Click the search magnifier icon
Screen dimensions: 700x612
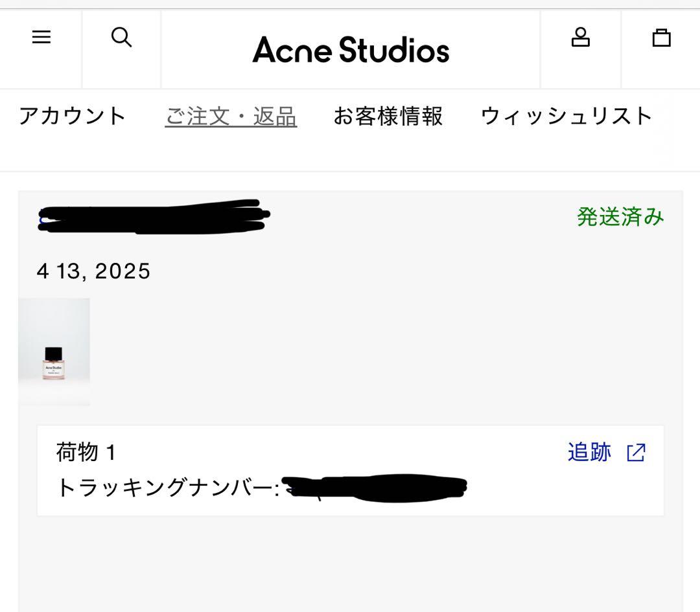121,38
